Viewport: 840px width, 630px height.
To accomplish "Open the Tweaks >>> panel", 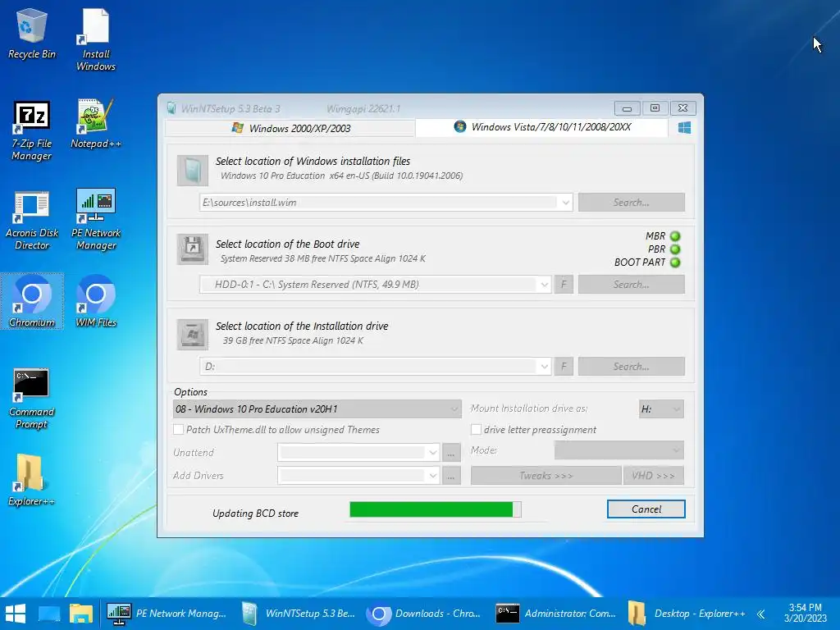I will pyautogui.click(x=546, y=476).
